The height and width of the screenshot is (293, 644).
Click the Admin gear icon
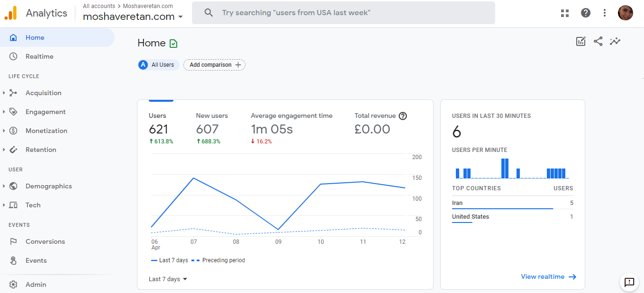point(13,284)
